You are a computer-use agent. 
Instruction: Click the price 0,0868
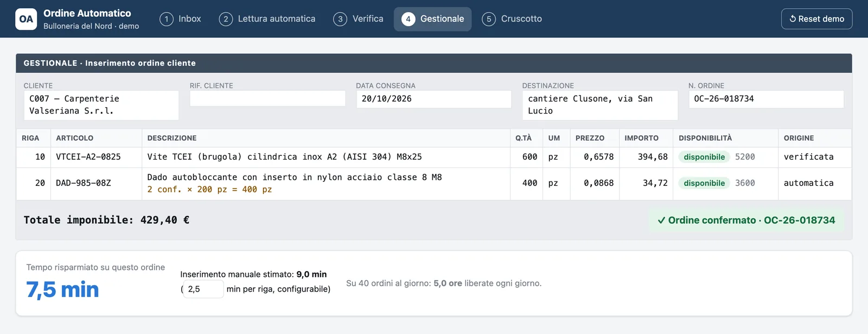click(599, 183)
